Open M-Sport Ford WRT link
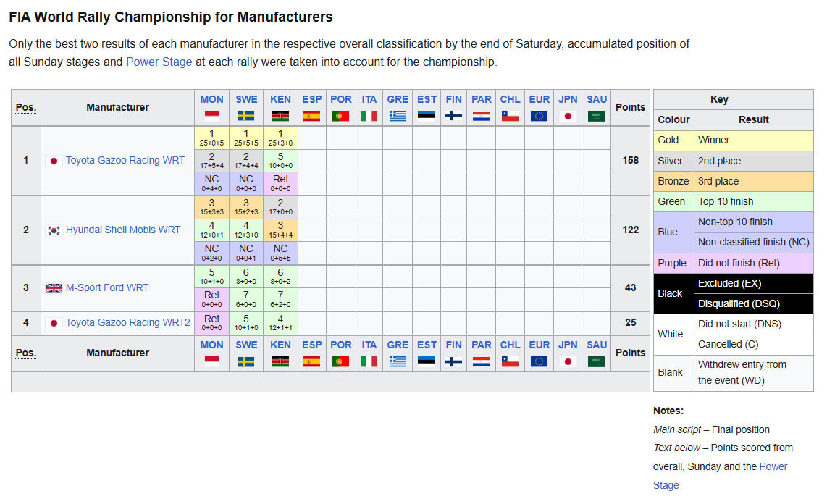 (x=107, y=288)
